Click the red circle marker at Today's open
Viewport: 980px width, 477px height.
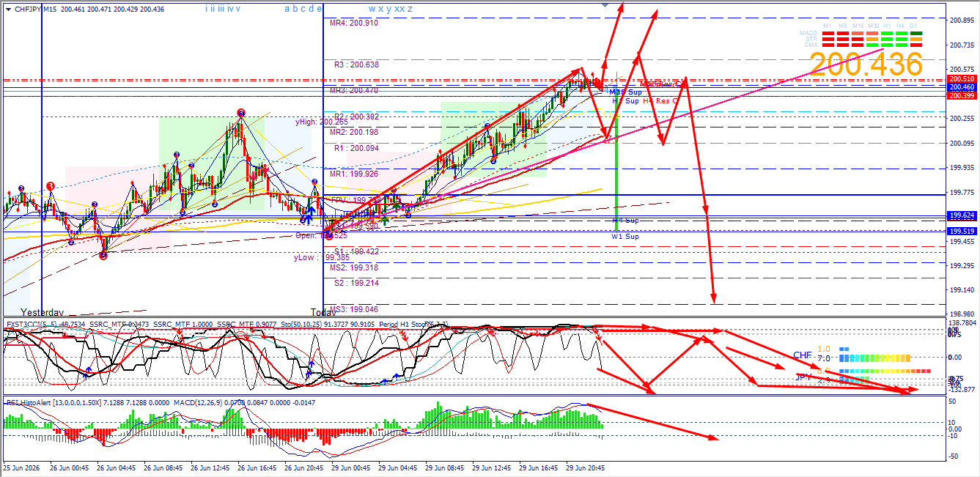[x=328, y=234]
